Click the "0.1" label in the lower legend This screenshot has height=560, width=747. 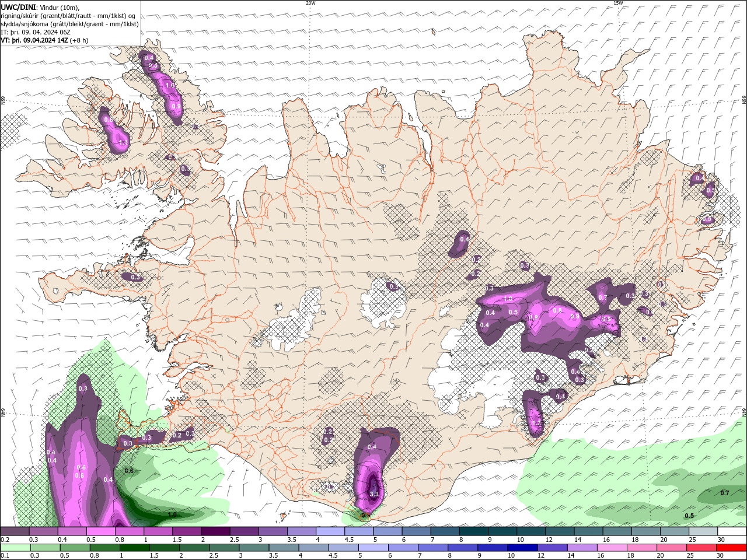5,556
